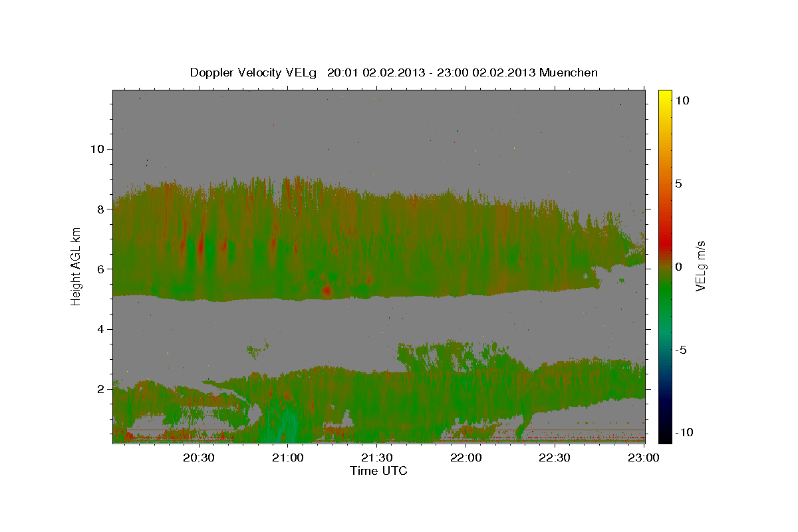Click the colorbar value -10 label
Viewport: 798px width, 532px height.
pos(684,432)
